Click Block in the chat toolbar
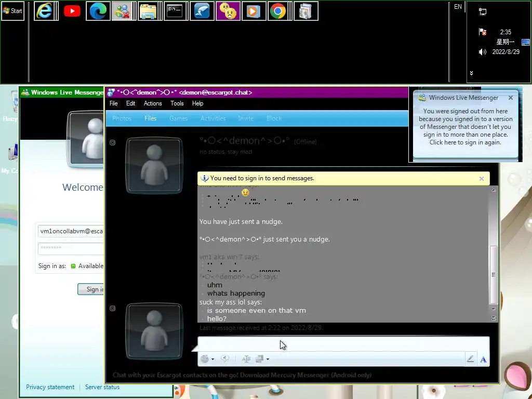532x399 pixels. pos(274,118)
